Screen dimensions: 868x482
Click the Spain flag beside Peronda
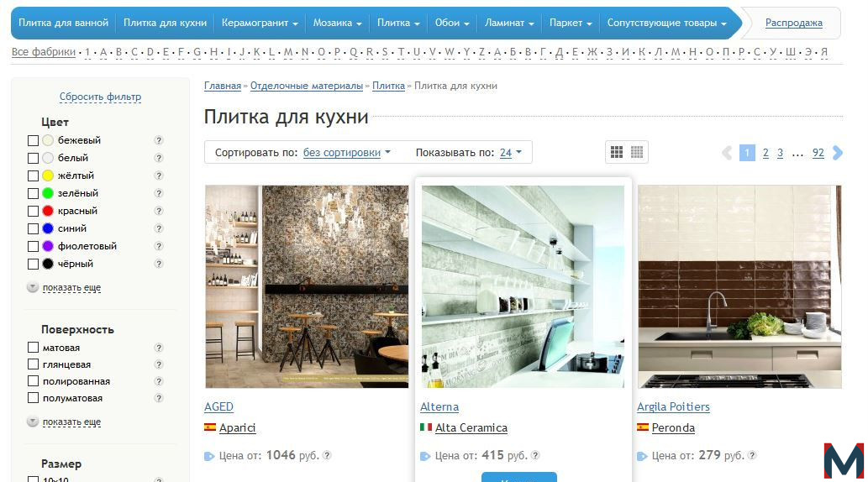(643, 427)
